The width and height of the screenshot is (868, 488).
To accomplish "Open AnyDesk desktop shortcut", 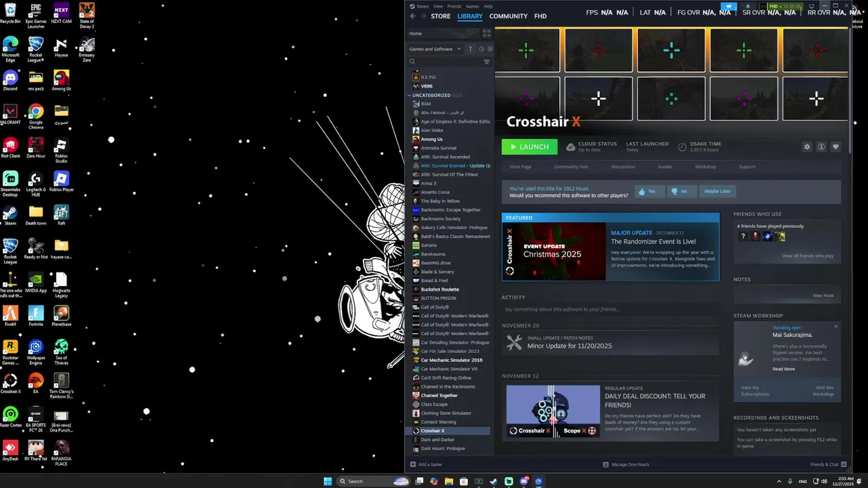I will coord(10,451).
